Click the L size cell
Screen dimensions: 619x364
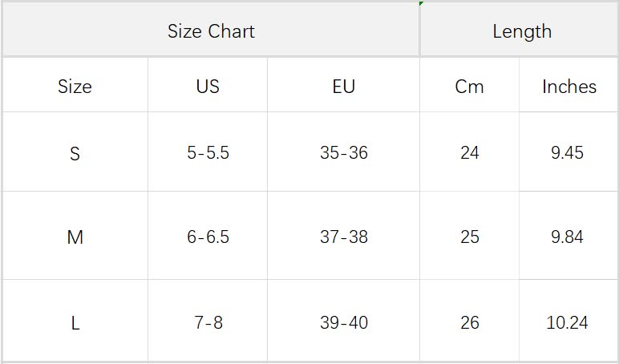(x=75, y=323)
